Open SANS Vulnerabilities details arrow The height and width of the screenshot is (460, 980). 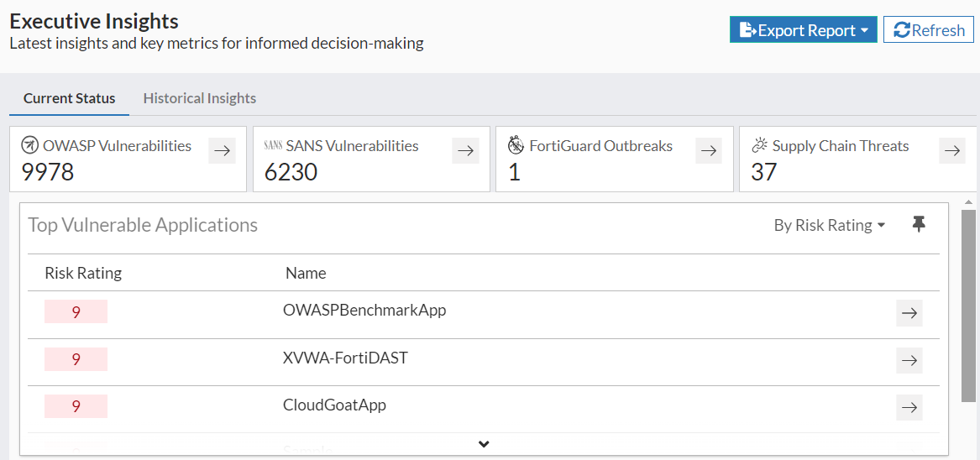(x=465, y=151)
